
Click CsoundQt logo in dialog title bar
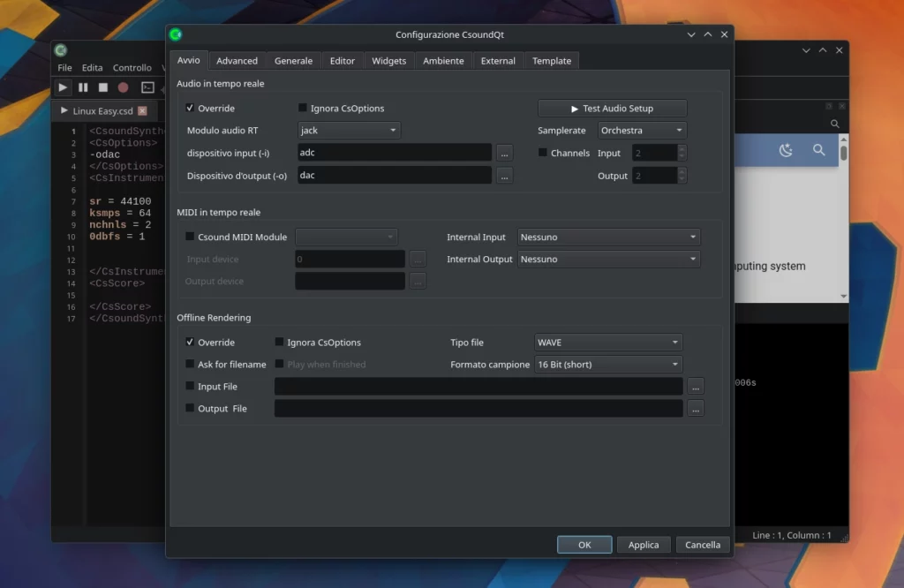(176, 34)
